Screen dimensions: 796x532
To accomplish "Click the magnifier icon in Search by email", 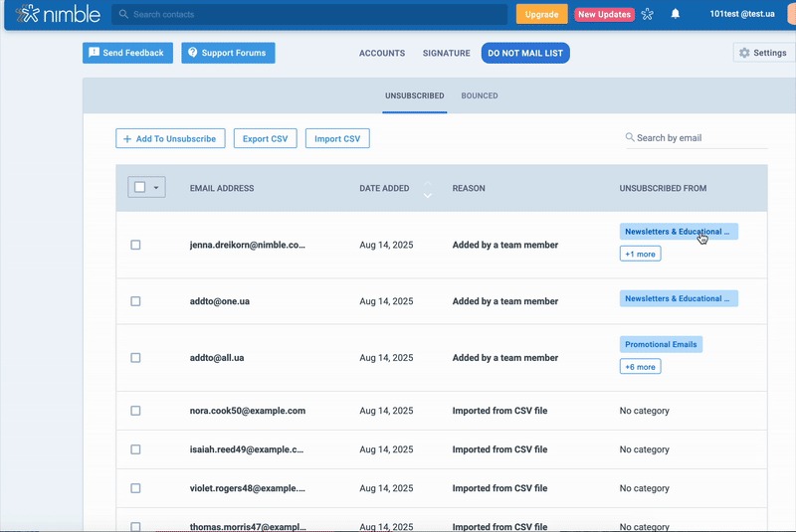I will 630,138.
